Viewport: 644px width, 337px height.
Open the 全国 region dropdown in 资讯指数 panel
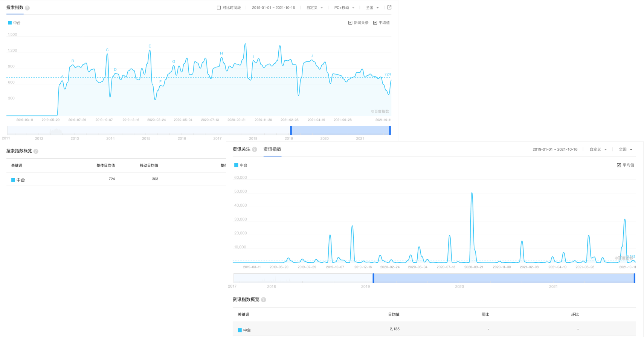[626, 150]
